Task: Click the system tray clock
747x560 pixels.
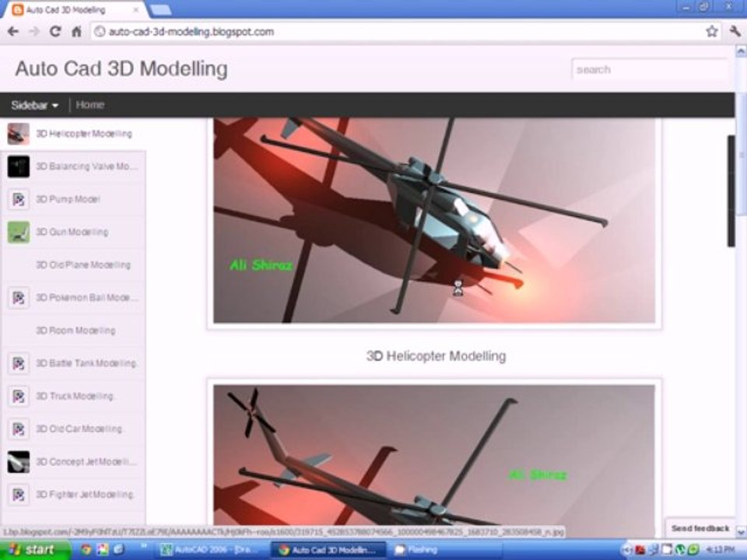Action: 720,551
